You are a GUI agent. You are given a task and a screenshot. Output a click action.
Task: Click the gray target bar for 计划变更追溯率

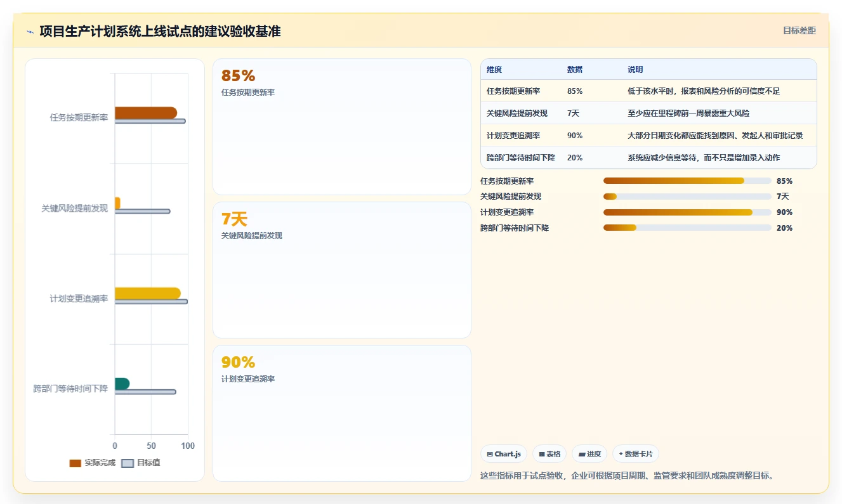151,302
